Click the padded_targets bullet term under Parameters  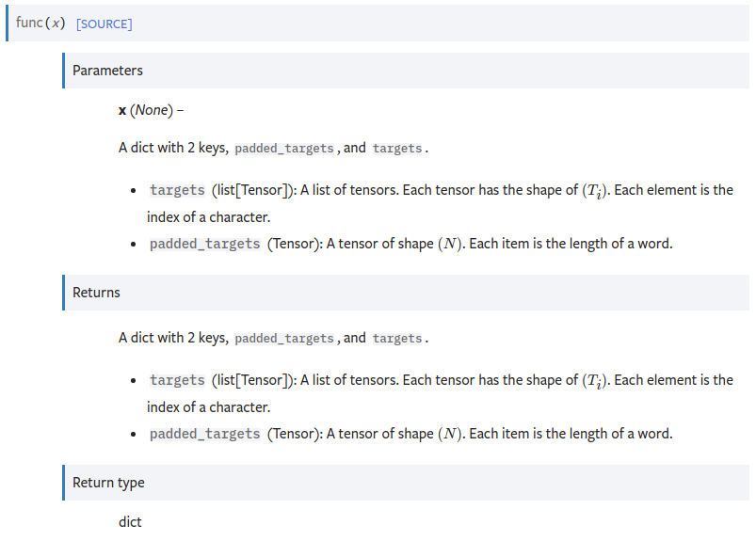204,244
